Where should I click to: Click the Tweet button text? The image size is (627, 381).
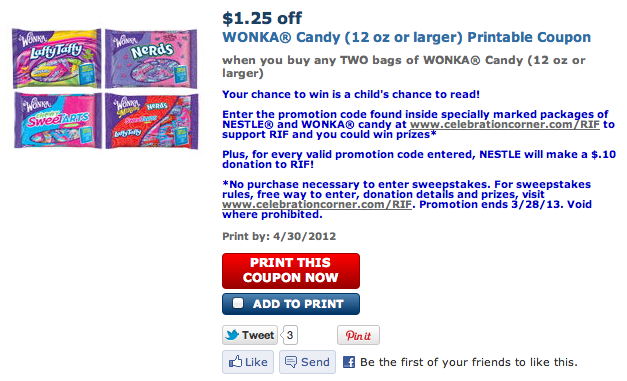pyautogui.click(x=258, y=335)
